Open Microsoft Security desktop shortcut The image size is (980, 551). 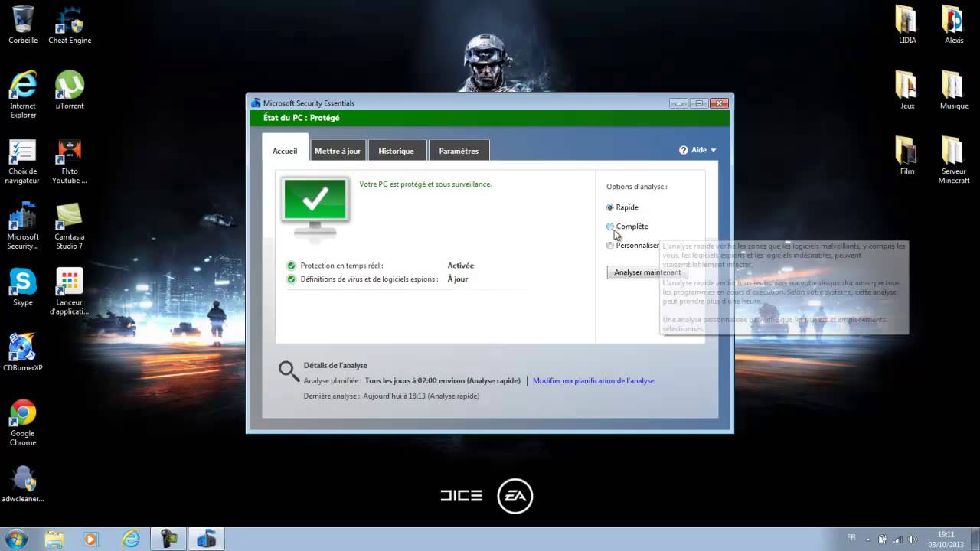point(23,227)
